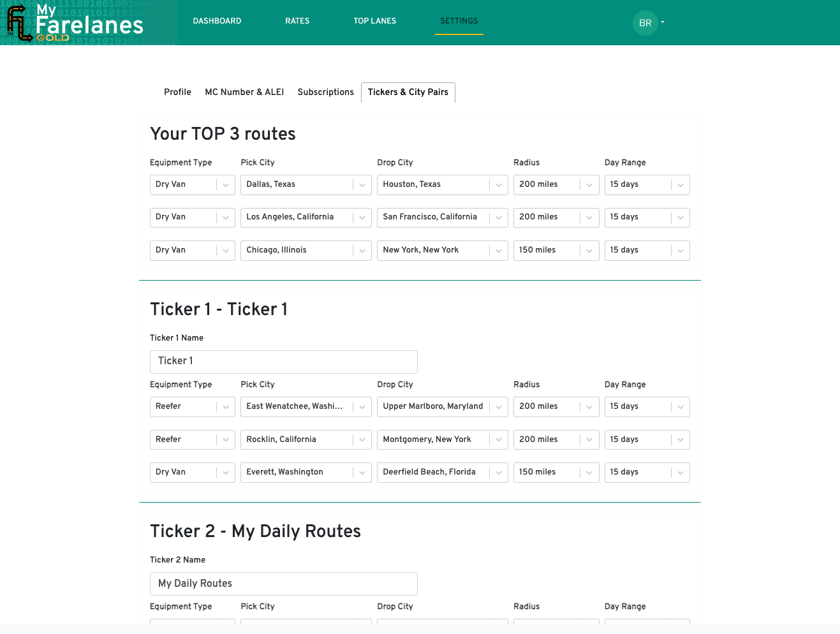Open the Dallas, Texas pick city dropdown

306,184
